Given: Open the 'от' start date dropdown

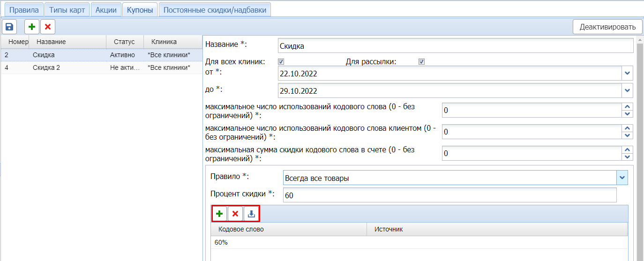Looking at the screenshot, I should pos(627,74).
